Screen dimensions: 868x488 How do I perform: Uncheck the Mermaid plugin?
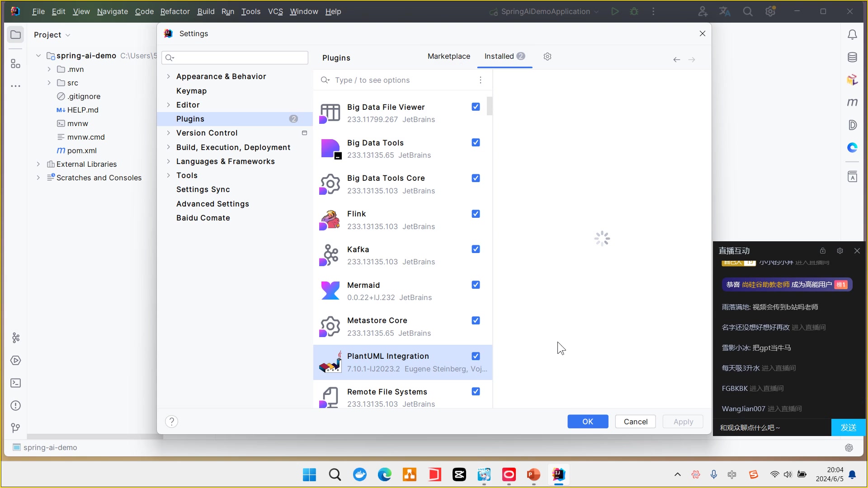pos(476,285)
